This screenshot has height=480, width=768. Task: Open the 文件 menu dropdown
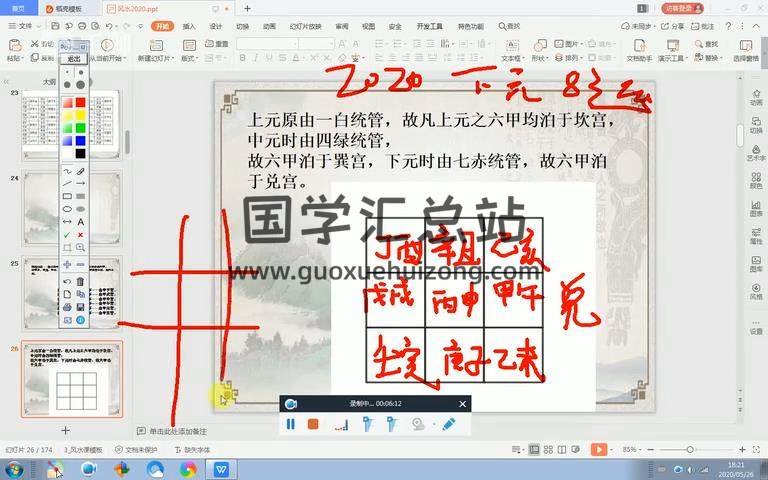coord(24,27)
